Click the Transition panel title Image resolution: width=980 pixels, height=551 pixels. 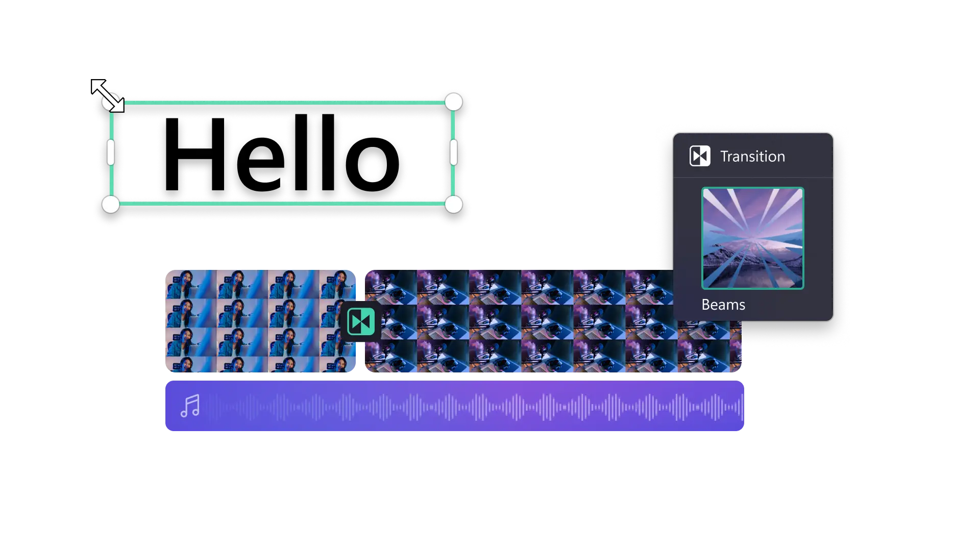(752, 157)
